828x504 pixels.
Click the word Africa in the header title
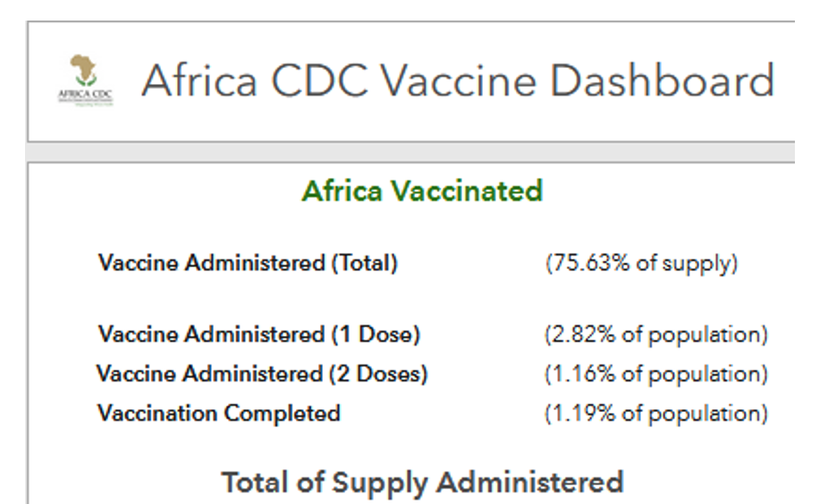199,80
